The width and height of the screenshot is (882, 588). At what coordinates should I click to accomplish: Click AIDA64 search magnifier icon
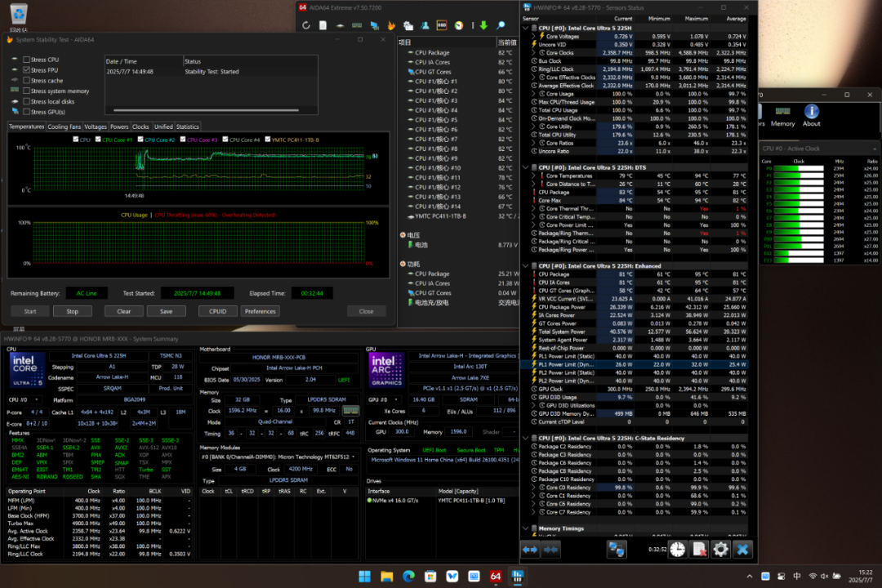click(501, 25)
